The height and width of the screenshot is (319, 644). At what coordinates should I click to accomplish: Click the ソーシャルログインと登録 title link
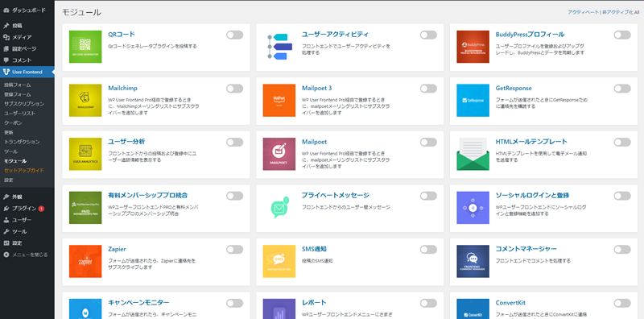pos(532,195)
